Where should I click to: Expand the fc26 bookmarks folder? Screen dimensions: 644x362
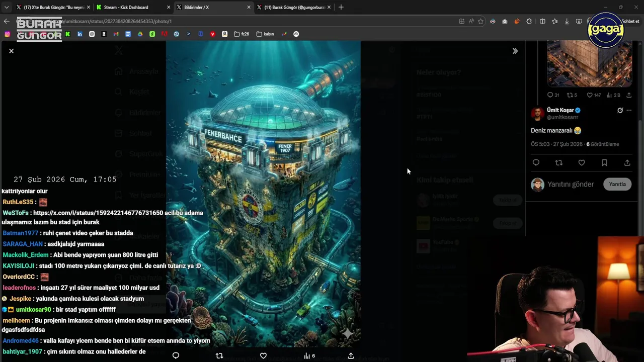(x=242, y=34)
